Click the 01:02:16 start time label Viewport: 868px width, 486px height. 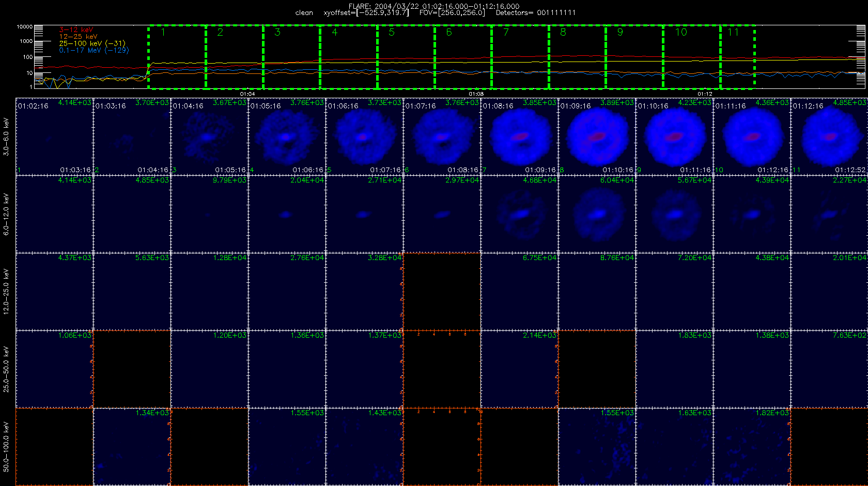tap(33, 106)
